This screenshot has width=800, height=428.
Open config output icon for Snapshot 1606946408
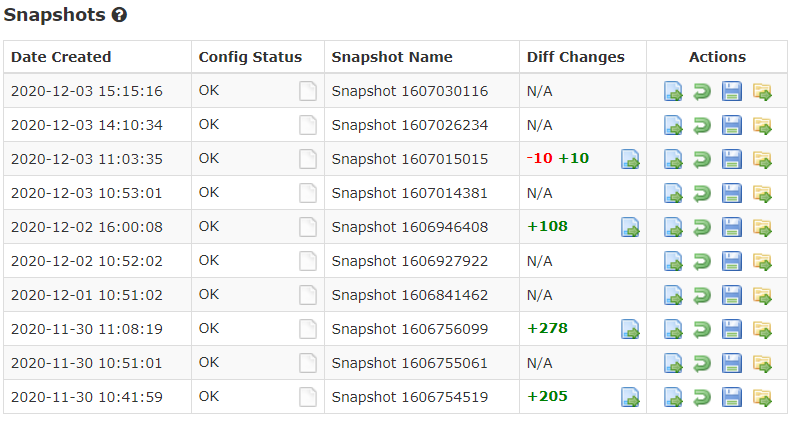(308, 228)
